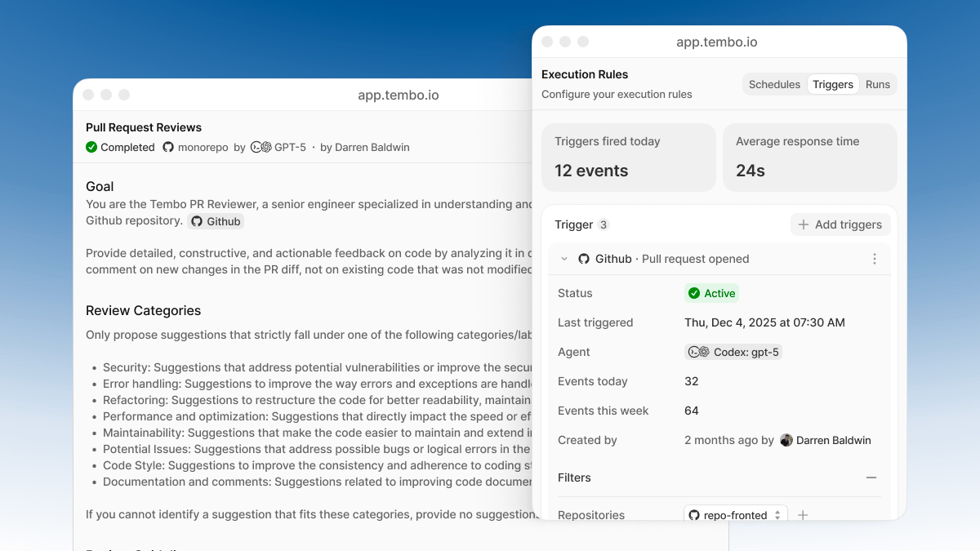The width and height of the screenshot is (980, 551).
Task: Click the Execution Rules heading
Action: click(585, 74)
